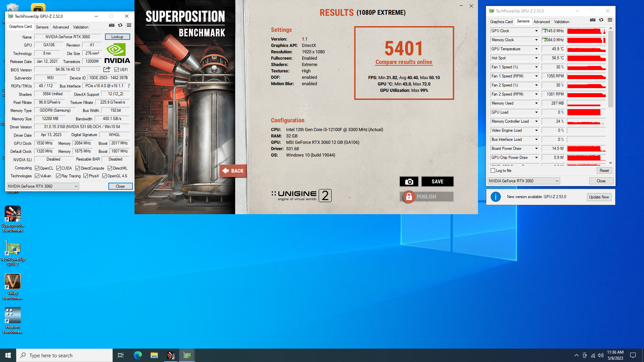Open Windows Start menu
This screenshot has height=362, width=644.
[8, 355]
